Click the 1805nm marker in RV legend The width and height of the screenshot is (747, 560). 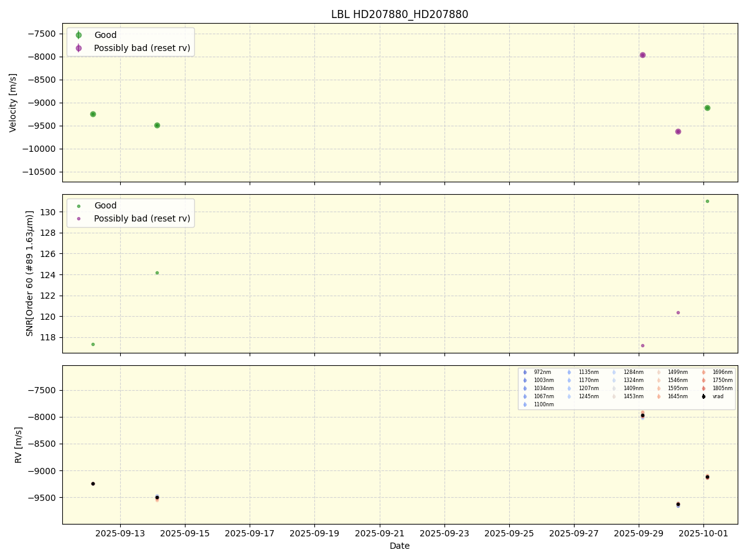point(703,388)
